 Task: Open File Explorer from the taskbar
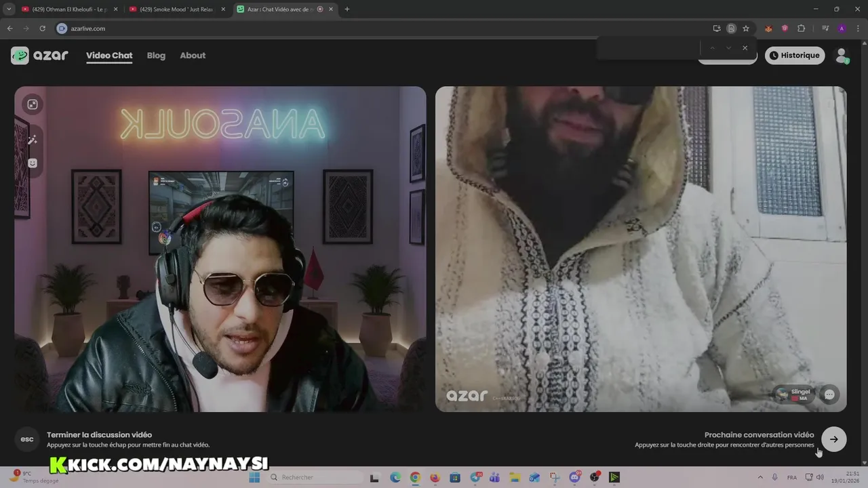pyautogui.click(x=515, y=477)
